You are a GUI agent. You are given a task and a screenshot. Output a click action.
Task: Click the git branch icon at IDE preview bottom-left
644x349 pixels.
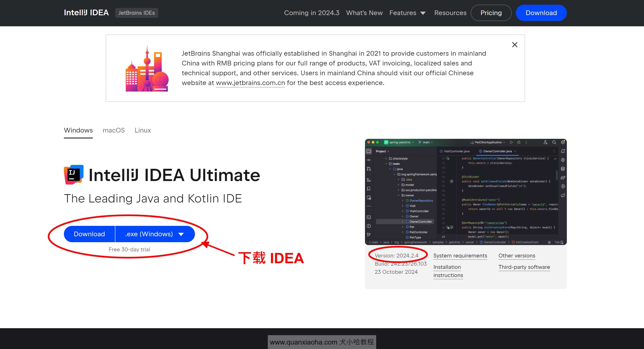tap(368, 235)
